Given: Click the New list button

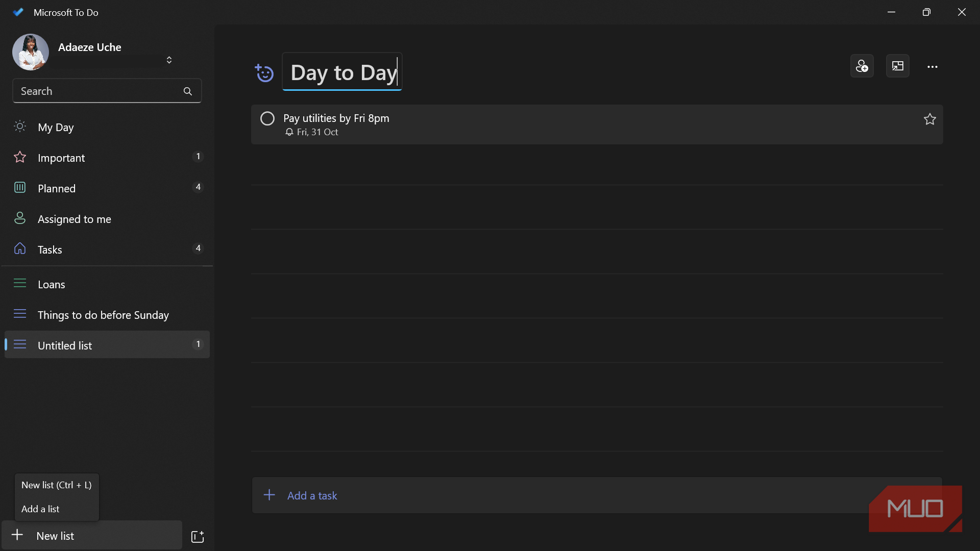Looking at the screenshot, I should click(x=92, y=535).
